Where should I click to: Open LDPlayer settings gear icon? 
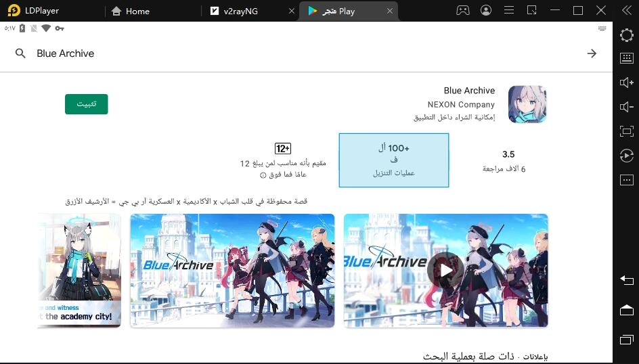click(x=626, y=35)
